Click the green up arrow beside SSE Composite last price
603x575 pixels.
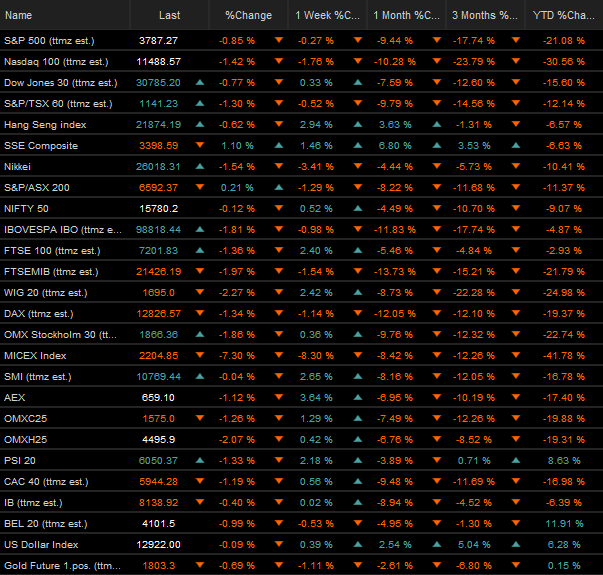point(199,146)
